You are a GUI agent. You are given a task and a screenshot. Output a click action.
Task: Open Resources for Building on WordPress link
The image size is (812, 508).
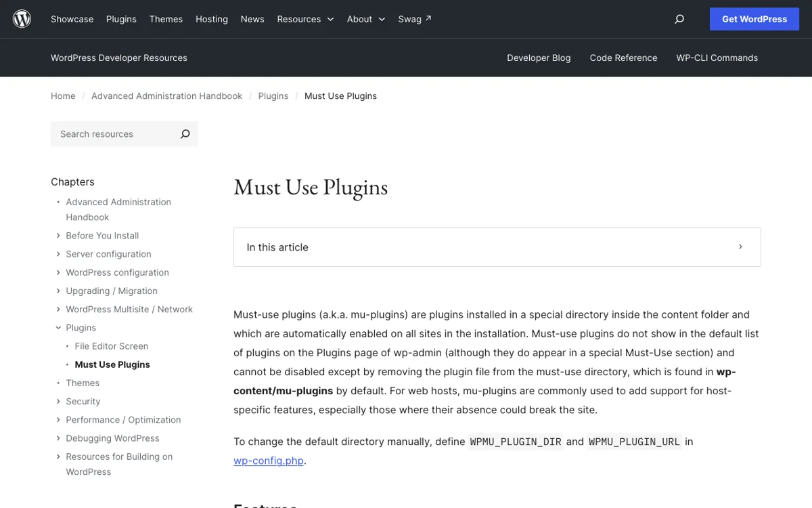119,464
